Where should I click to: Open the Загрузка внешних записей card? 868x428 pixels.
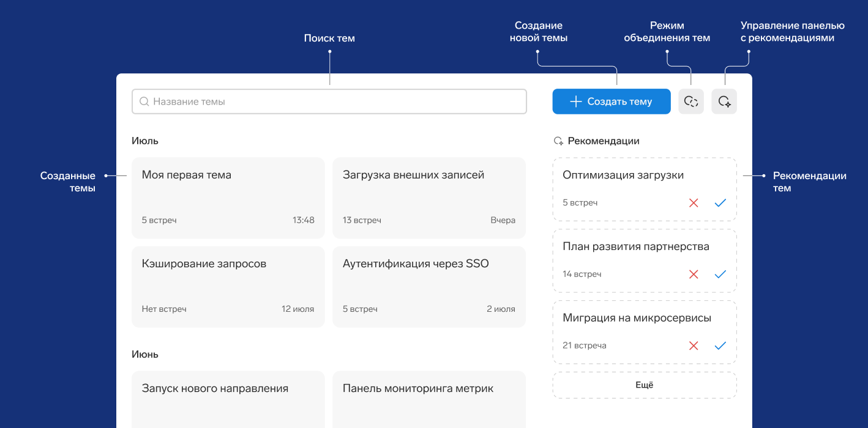tap(429, 198)
